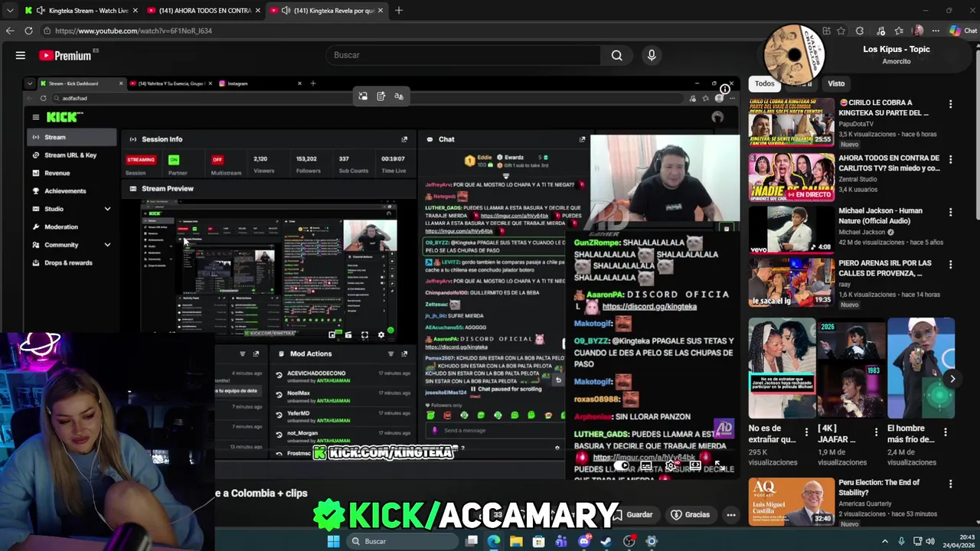980x551 pixels.
Task: Select the Todos filter chip
Action: pyautogui.click(x=764, y=83)
